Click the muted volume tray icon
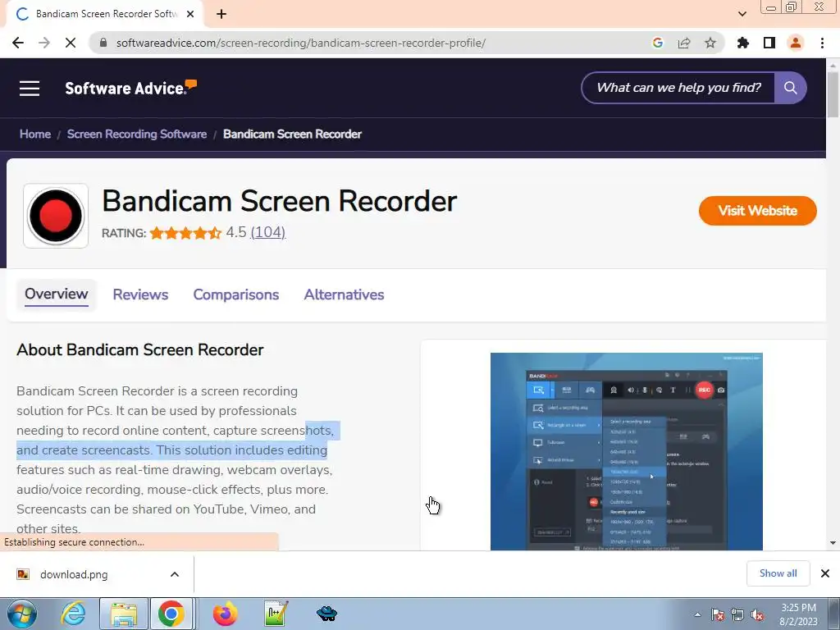 coord(757,614)
